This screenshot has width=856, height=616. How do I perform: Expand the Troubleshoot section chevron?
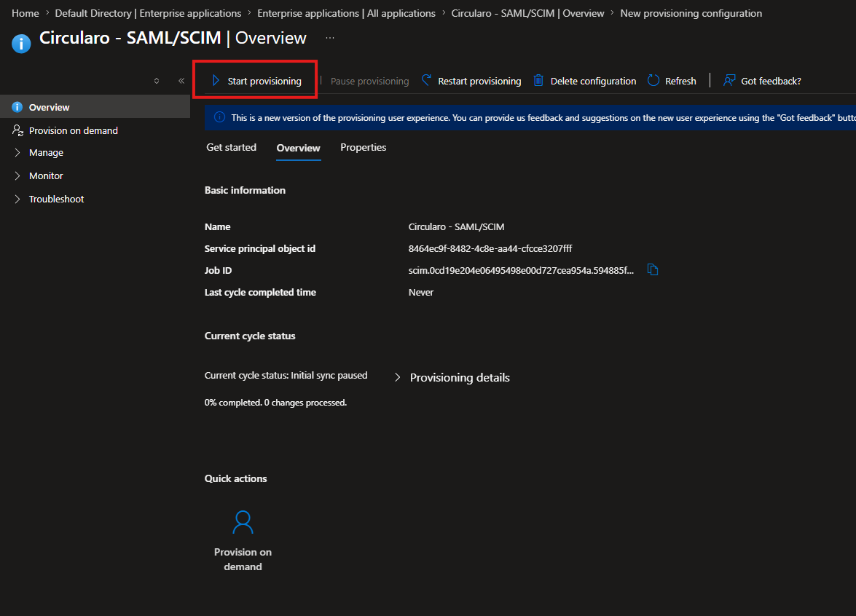17,200
